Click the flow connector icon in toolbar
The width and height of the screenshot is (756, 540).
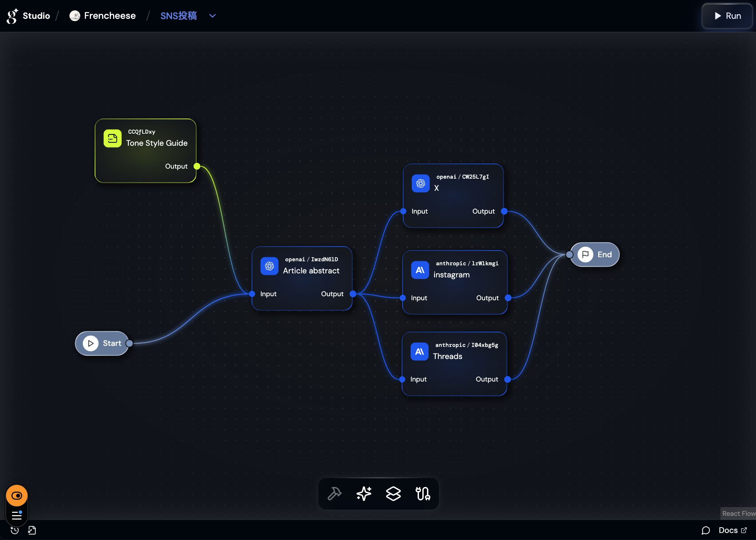point(423,494)
